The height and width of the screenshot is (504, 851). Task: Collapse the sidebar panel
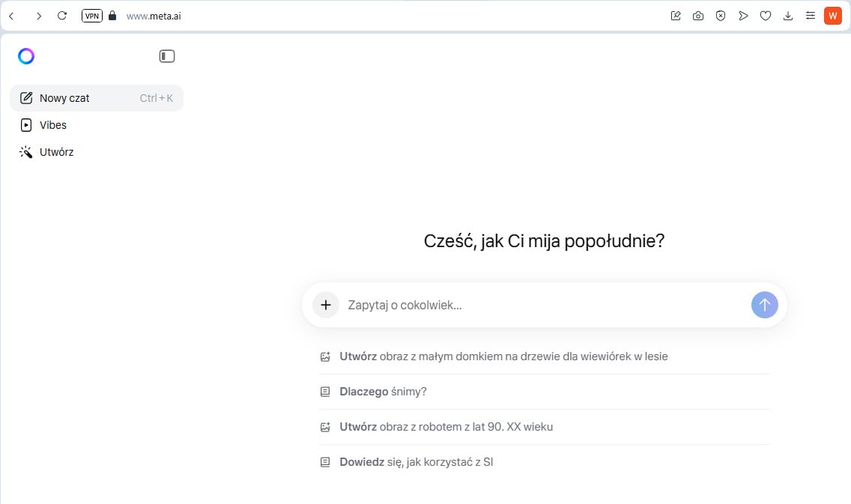[167, 56]
